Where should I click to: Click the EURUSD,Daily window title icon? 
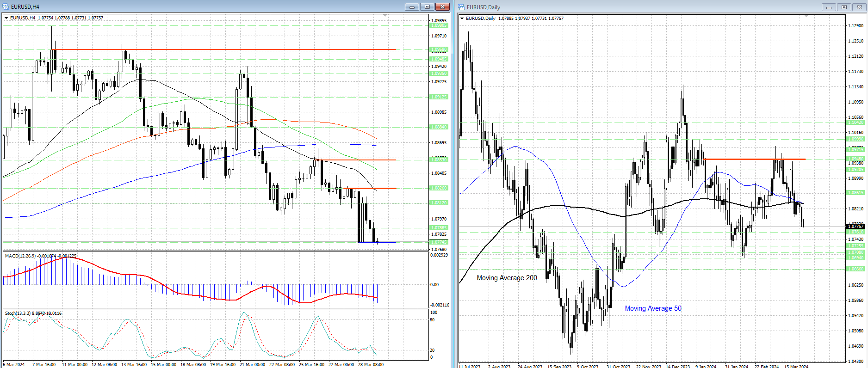(x=461, y=7)
